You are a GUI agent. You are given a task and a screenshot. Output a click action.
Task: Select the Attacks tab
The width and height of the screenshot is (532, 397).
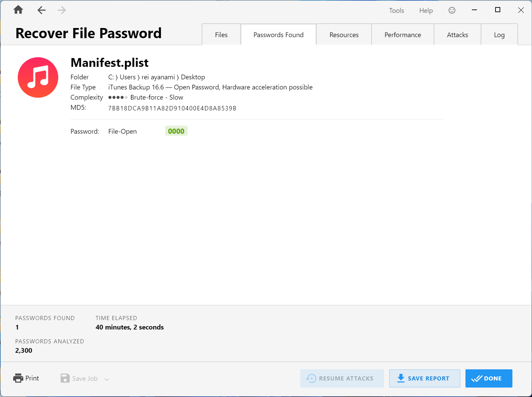pyautogui.click(x=457, y=35)
